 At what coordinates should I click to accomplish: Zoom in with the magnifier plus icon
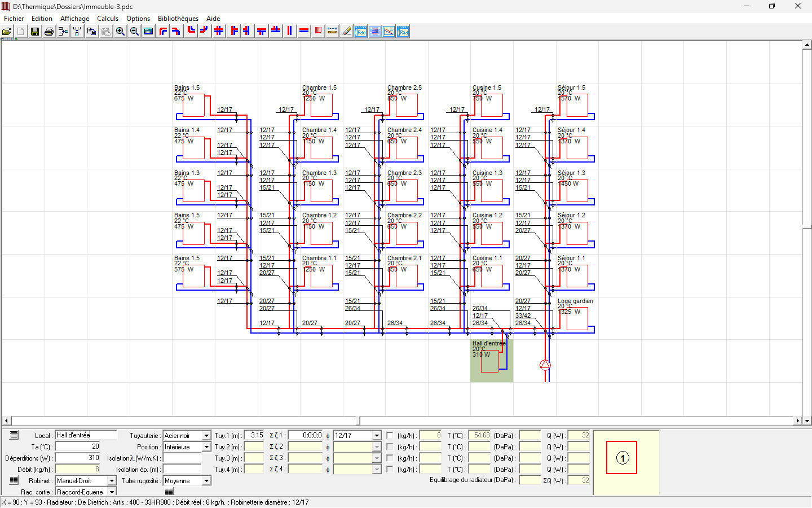pyautogui.click(x=120, y=32)
